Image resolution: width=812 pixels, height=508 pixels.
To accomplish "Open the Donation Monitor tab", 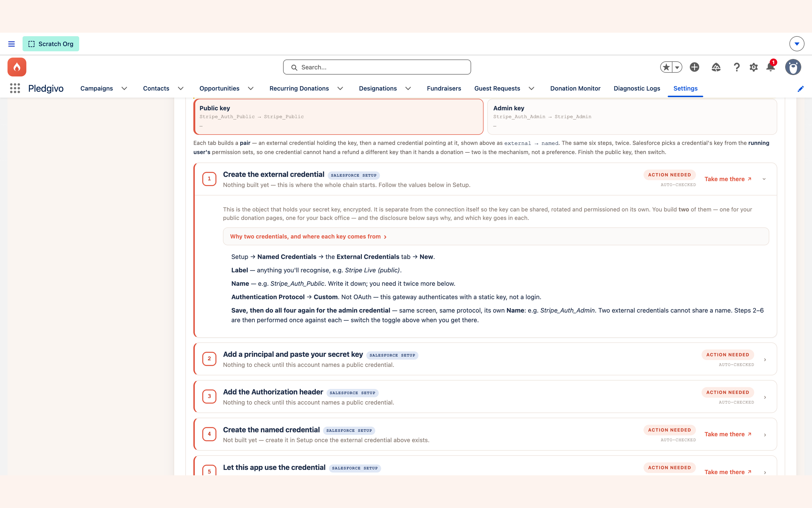I will [575, 88].
